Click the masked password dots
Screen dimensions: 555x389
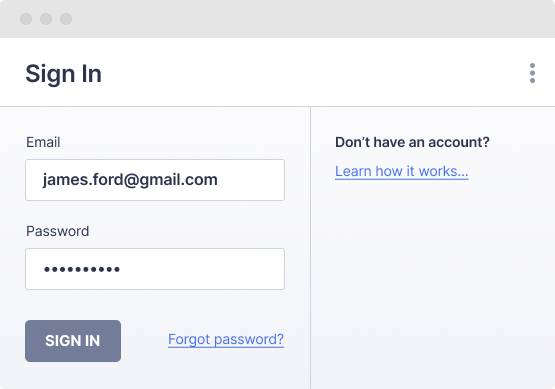pos(82,269)
